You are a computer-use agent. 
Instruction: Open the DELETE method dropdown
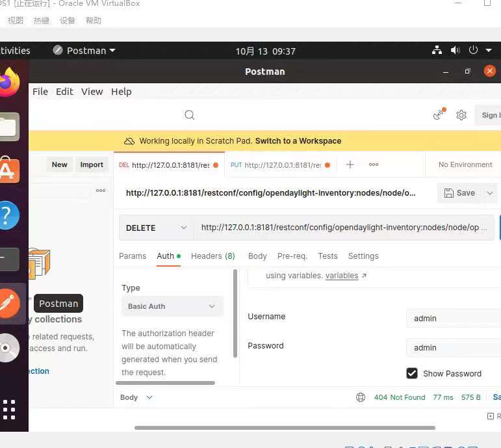point(156,228)
